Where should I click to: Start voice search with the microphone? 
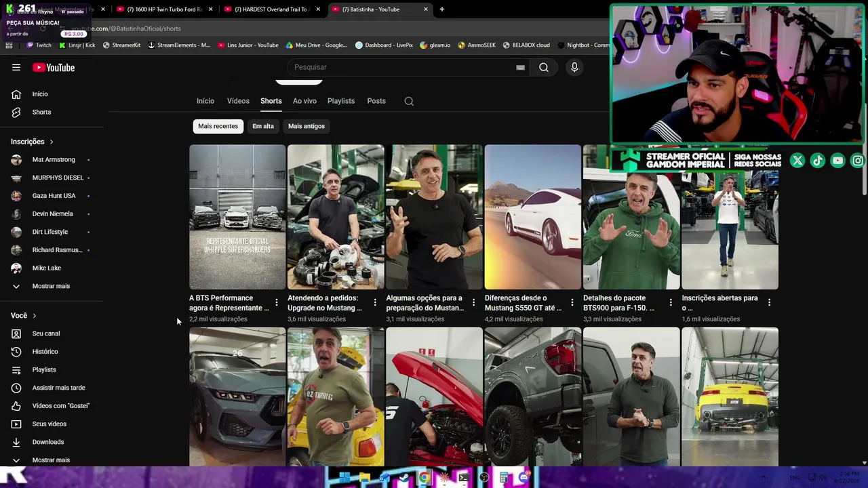coord(574,67)
